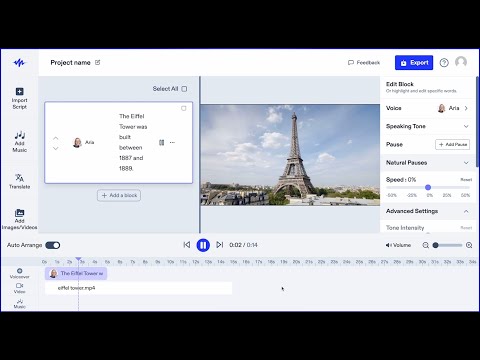This screenshot has height=360, width=480.
Task: Click the waveform app logo
Action: tap(19, 62)
